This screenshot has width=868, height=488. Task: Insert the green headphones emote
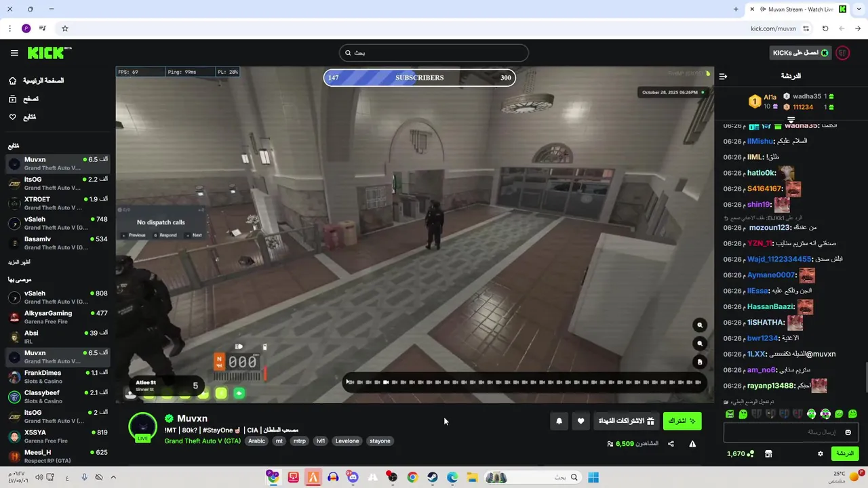coord(811,413)
